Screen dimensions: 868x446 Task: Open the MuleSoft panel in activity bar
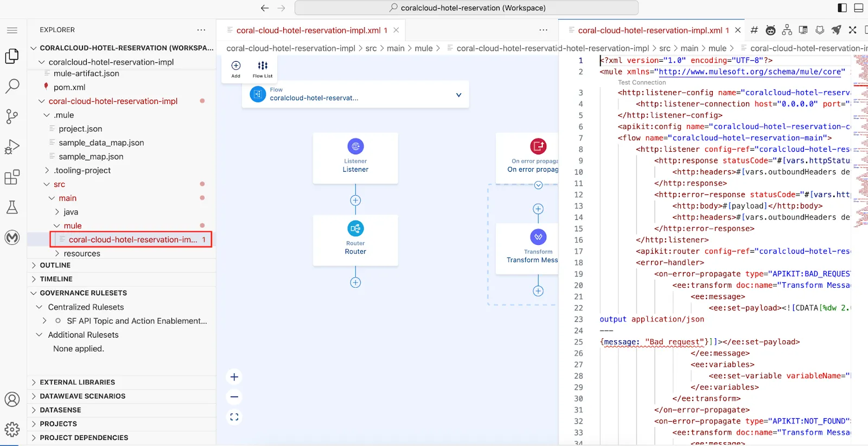[x=12, y=237]
